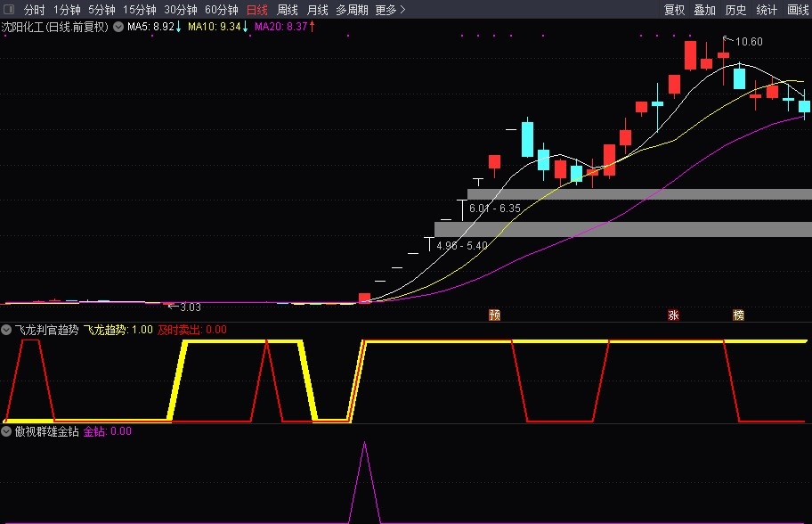Open the 多周期 multi-period view

point(352,10)
